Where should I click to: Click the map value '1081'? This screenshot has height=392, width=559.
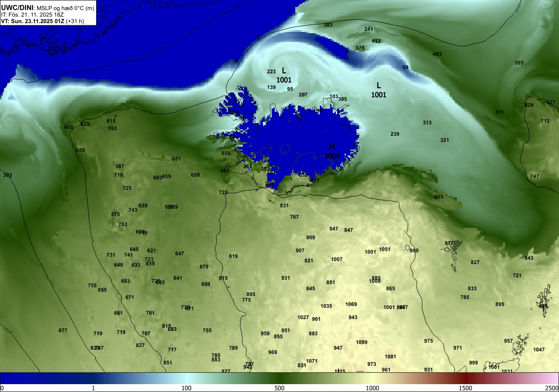(390, 357)
